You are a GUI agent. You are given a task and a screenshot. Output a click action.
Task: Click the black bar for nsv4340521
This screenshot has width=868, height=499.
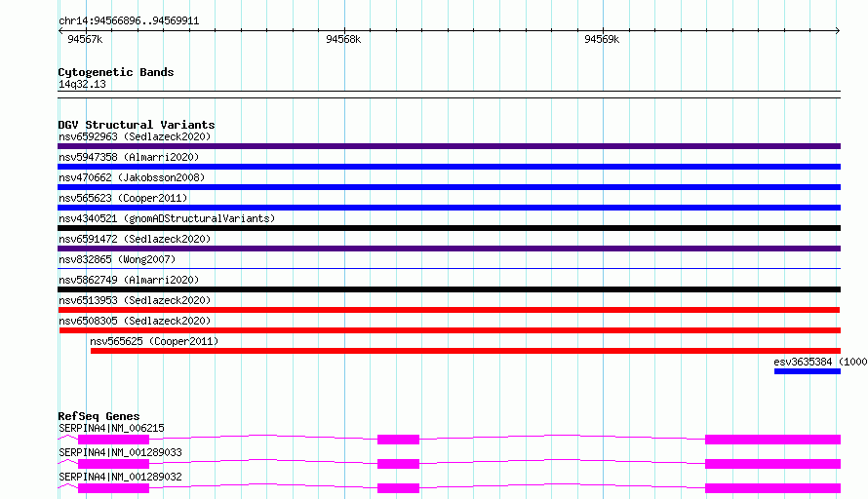pyautogui.click(x=449, y=228)
